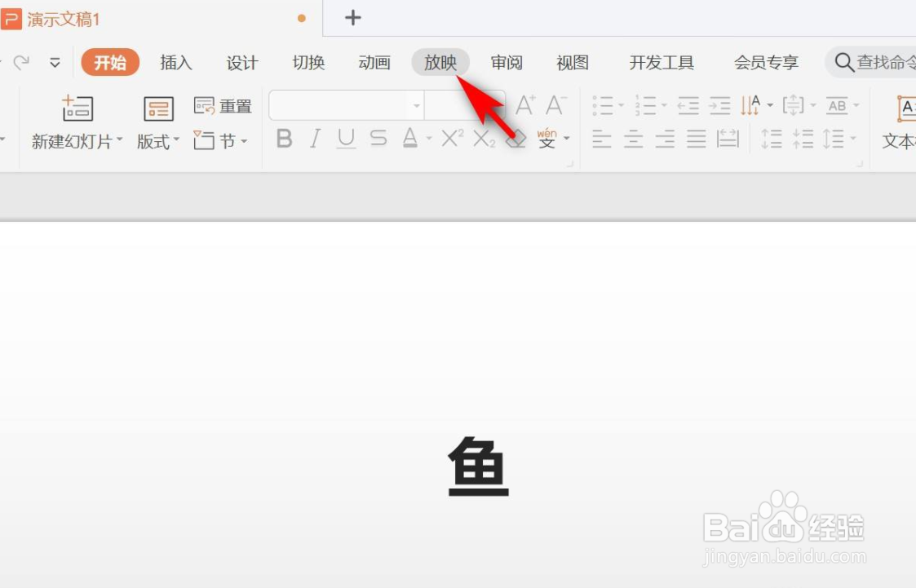
Task: Click the 查找命令 search box
Action: pyautogui.click(x=870, y=62)
